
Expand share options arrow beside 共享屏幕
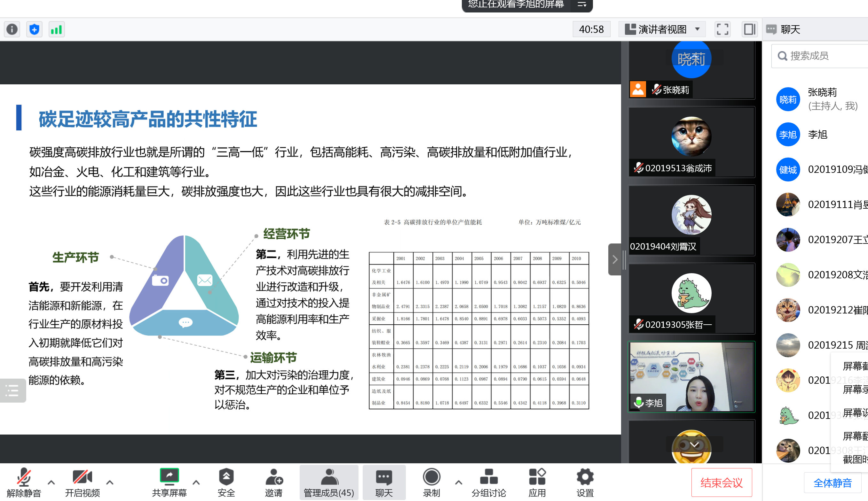[196, 482]
